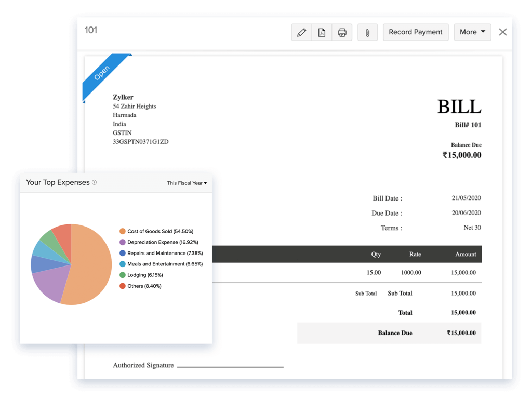Attach a file with the paperclip icon
This screenshot has height=399, width=532.
367,32
